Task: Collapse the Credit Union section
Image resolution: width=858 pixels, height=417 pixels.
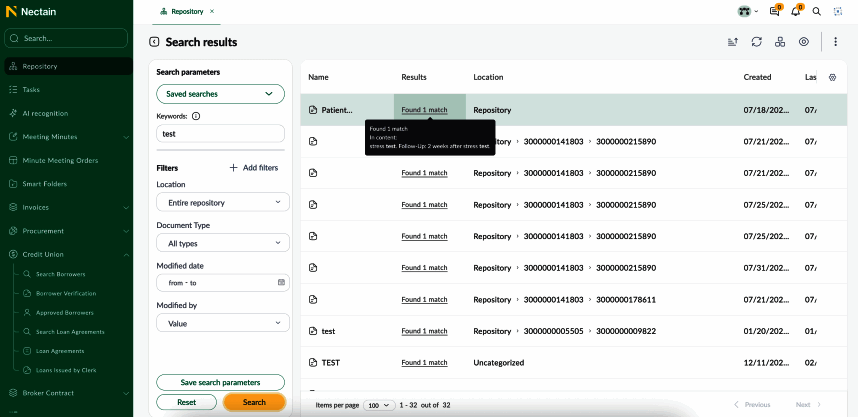Action: click(x=126, y=255)
